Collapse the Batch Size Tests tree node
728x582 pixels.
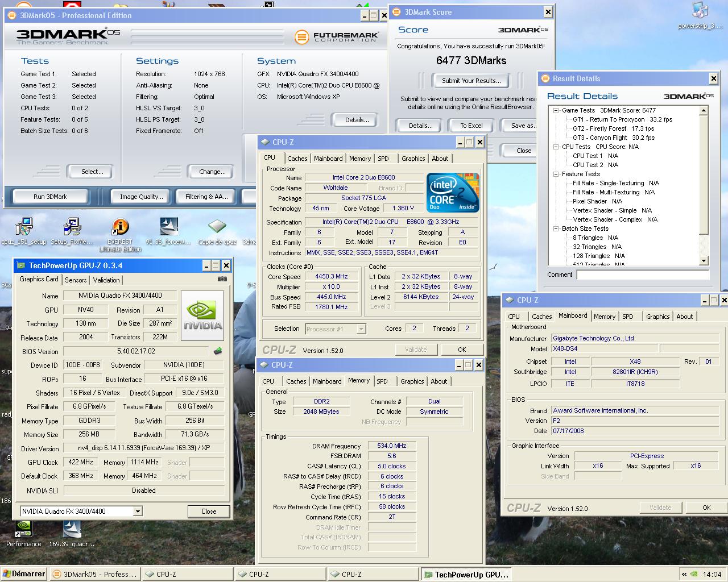tap(556, 228)
